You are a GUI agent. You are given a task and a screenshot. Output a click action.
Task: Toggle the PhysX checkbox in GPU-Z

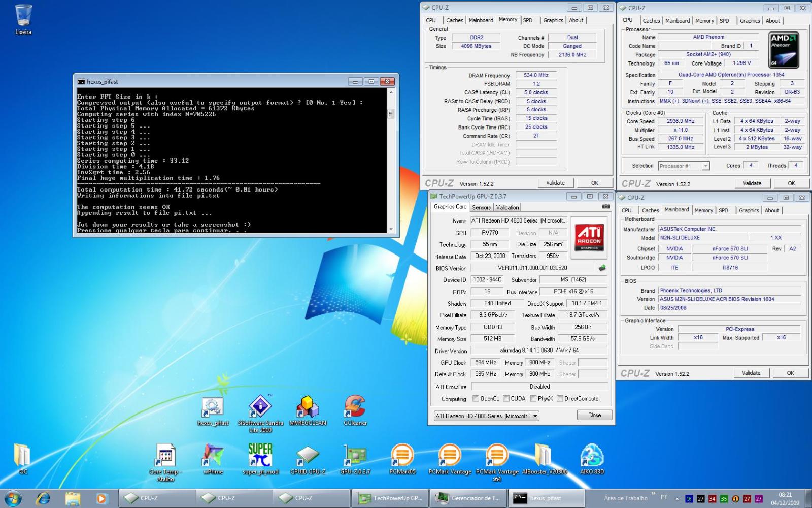(533, 399)
